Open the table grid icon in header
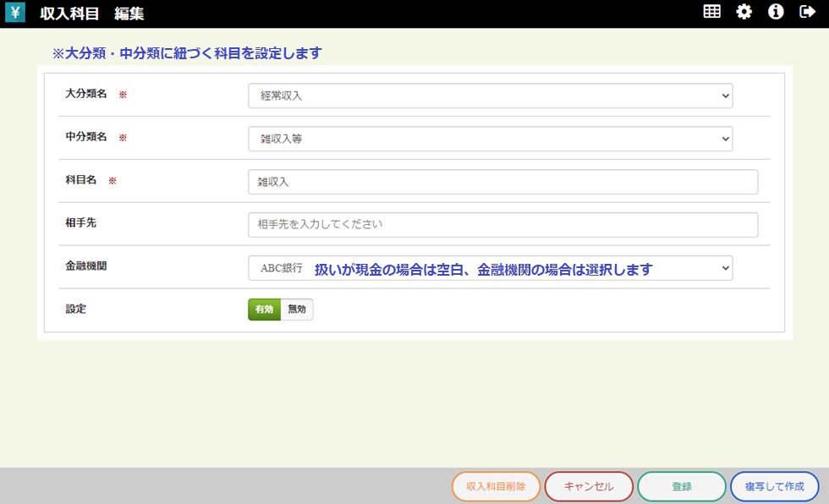Screen dimensions: 829x504 pyautogui.click(x=711, y=12)
